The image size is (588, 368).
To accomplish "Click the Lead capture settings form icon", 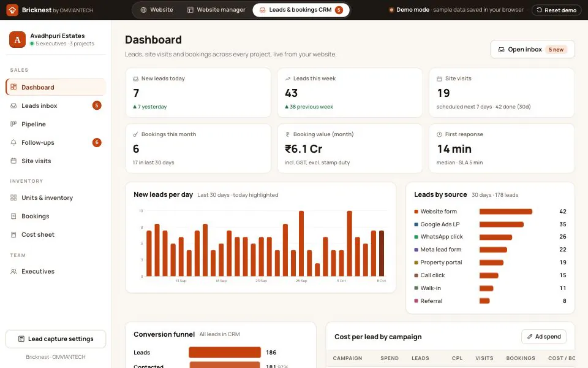I will point(21,339).
